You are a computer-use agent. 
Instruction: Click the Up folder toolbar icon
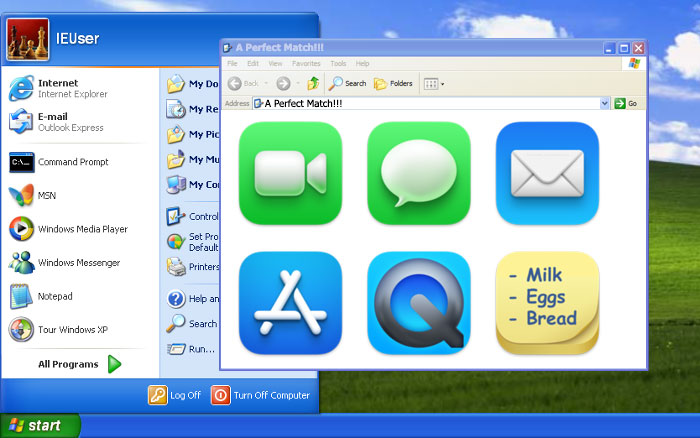click(313, 83)
